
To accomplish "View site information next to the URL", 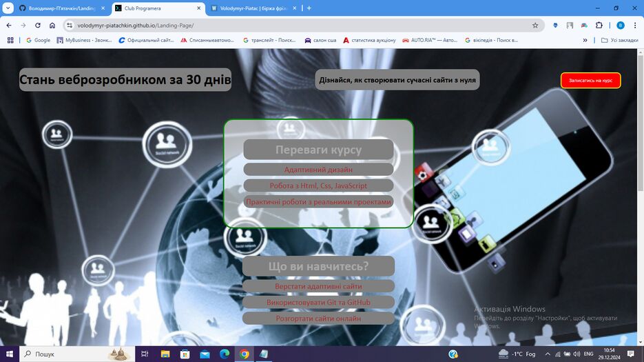I will [70, 26].
